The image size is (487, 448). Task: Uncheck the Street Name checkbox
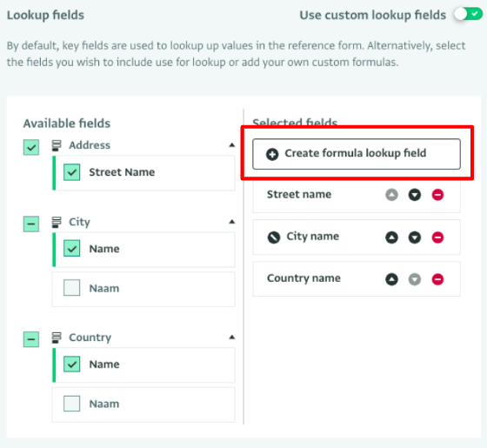point(71,172)
